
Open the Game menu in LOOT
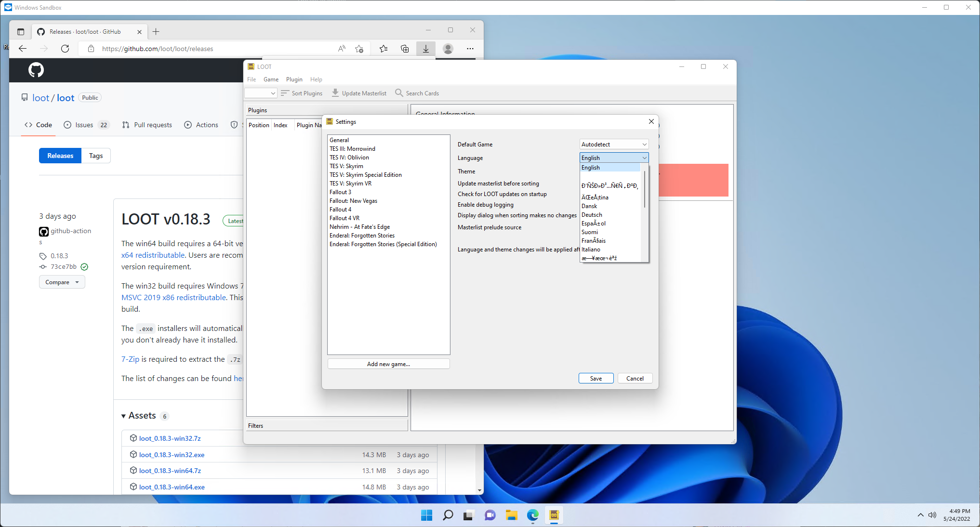point(271,79)
